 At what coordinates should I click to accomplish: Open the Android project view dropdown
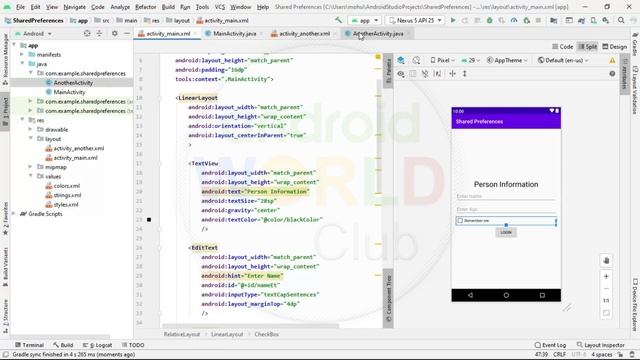(x=33, y=33)
